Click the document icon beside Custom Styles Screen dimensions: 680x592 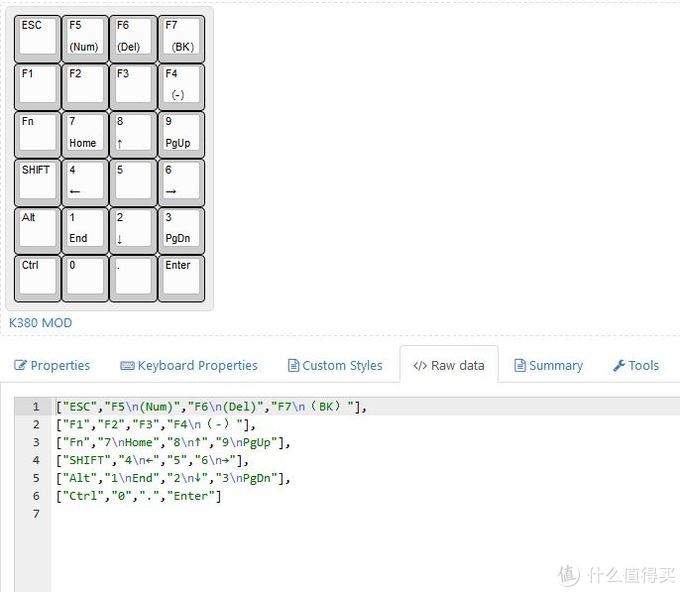[x=293, y=366]
